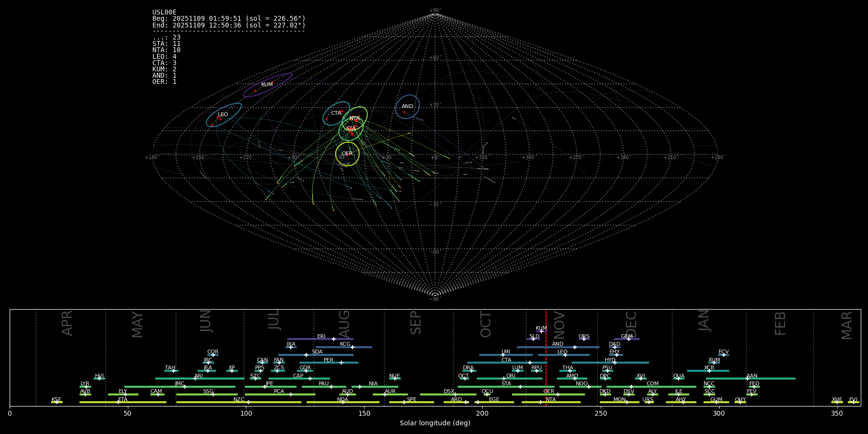Select the NTA radiant label on the sky map
The width and height of the screenshot is (868, 434).
click(x=354, y=119)
